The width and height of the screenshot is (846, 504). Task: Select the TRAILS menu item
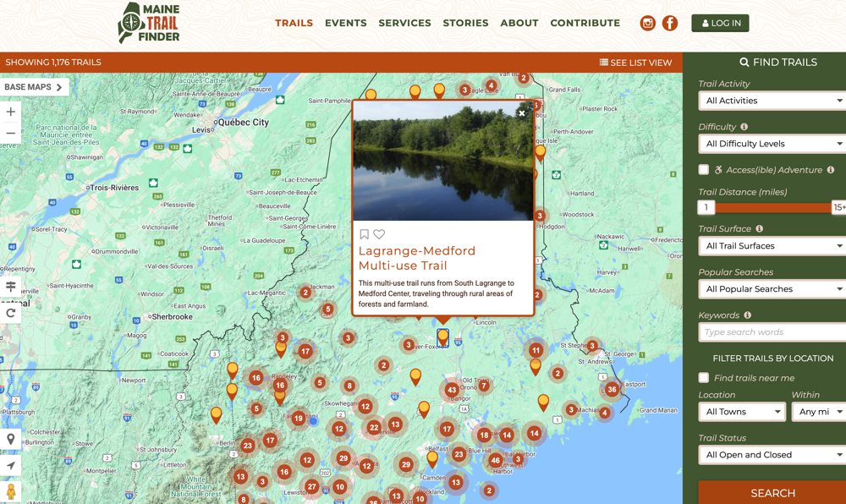[294, 23]
